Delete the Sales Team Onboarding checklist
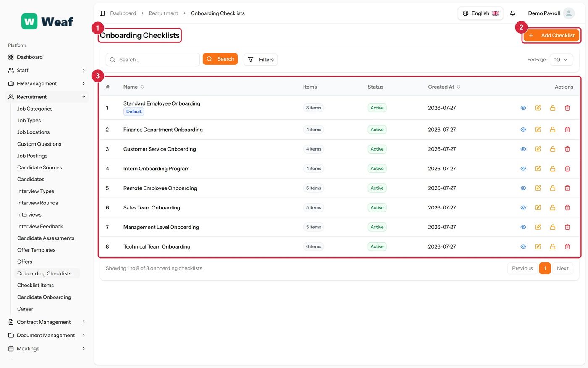The height and width of the screenshot is (368, 588). 567,208
